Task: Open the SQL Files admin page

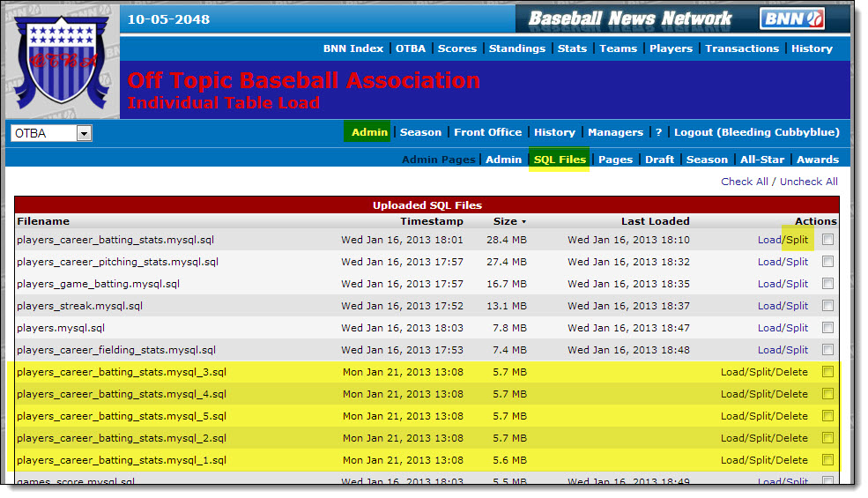Action: (x=560, y=160)
